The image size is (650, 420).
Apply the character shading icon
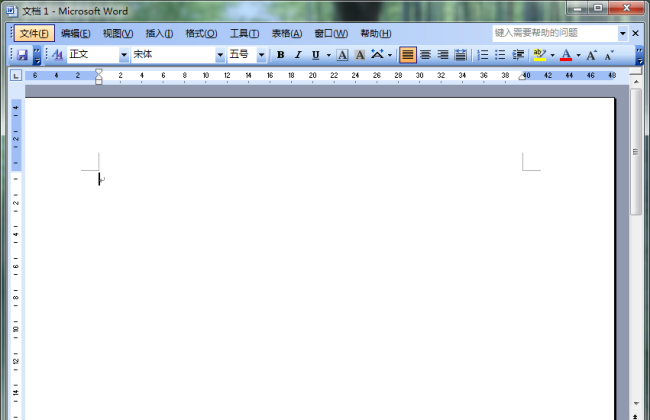pos(360,55)
